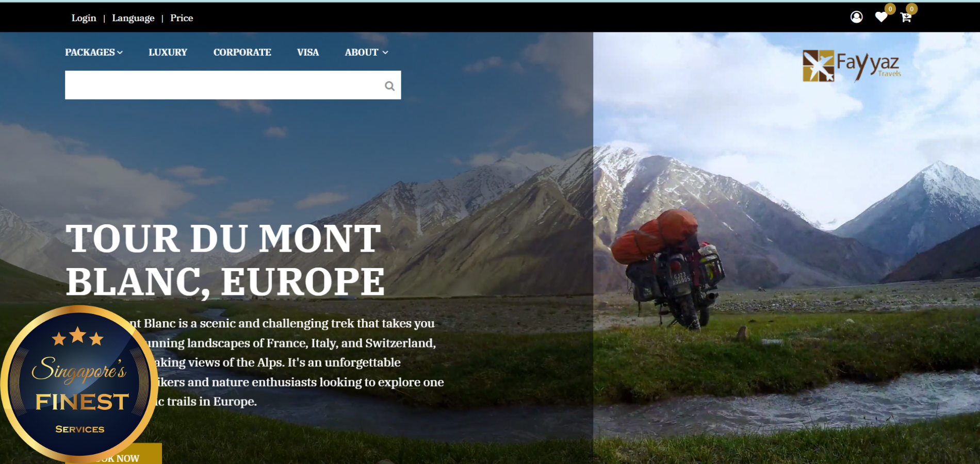Click the search magnifier icon
Viewport: 980px width, 464px height.
point(389,86)
